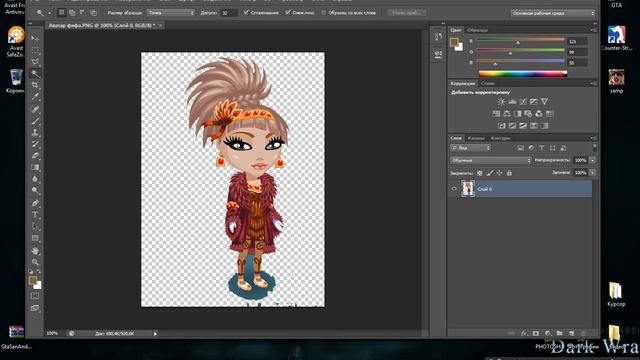Screen dimensions: 640x360
Task: Select the Blur tool
Action: pos(36,179)
